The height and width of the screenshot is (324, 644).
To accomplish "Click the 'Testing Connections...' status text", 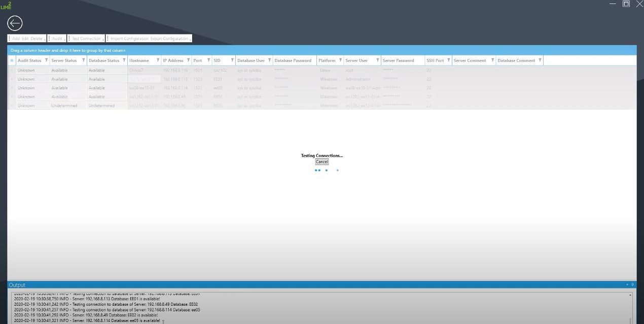I will [322, 155].
